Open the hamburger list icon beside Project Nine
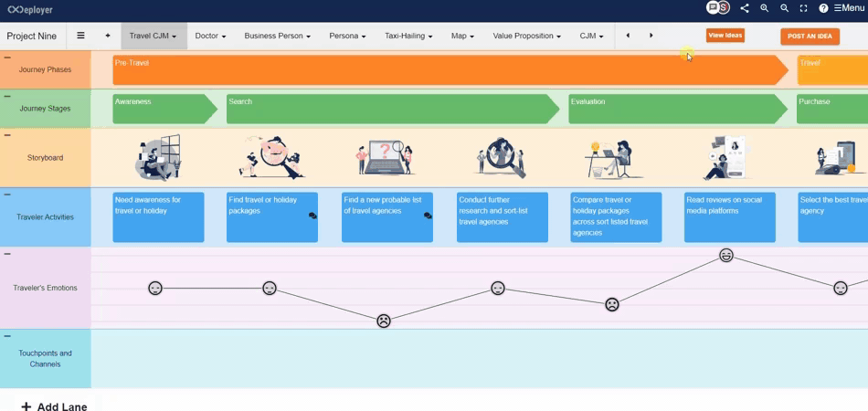The height and width of the screenshot is (411, 868). click(80, 36)
